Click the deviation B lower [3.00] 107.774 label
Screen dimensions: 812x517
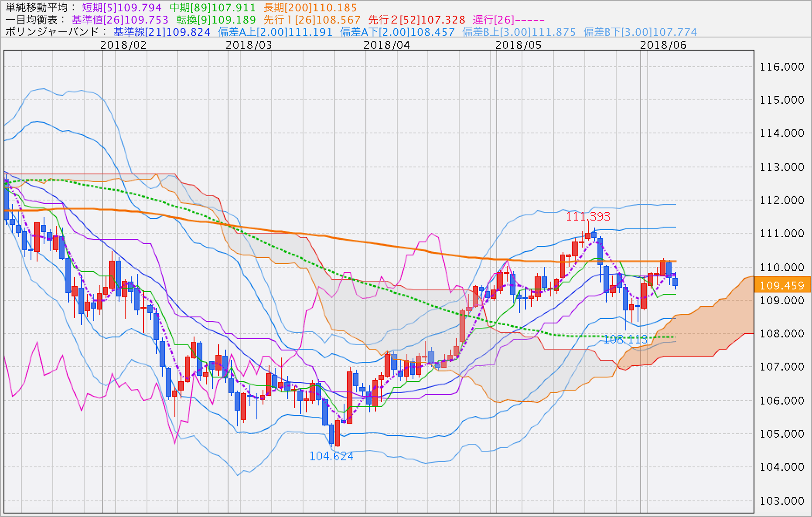tap(640, 32)
